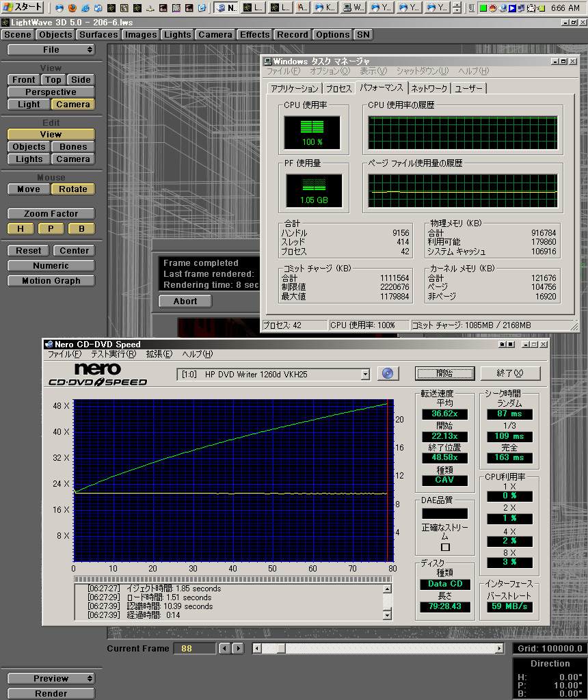Click the Task Manager title bar icon
Viewport: 588px width, 700px height.
pyautogui.click(x=267, y=61)
